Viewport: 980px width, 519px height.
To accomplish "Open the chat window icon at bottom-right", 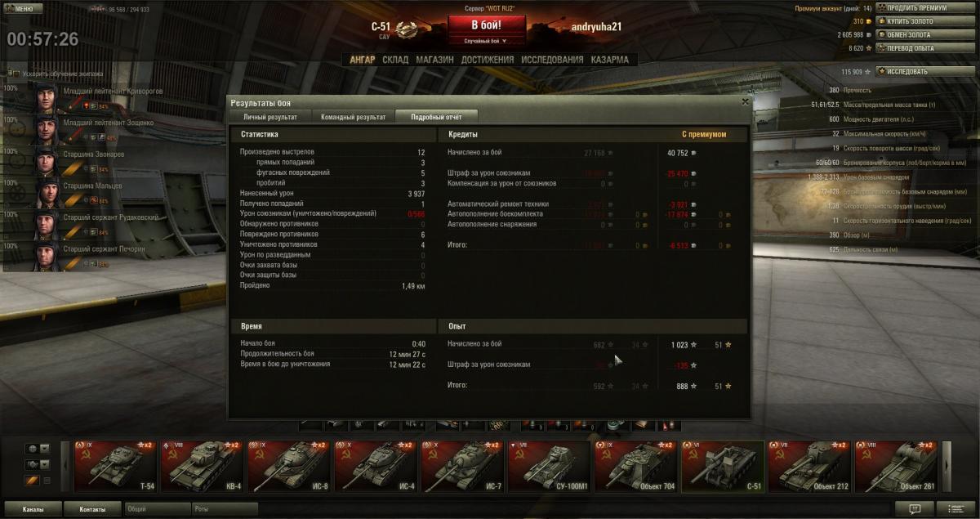I will [x=915, y=508].
